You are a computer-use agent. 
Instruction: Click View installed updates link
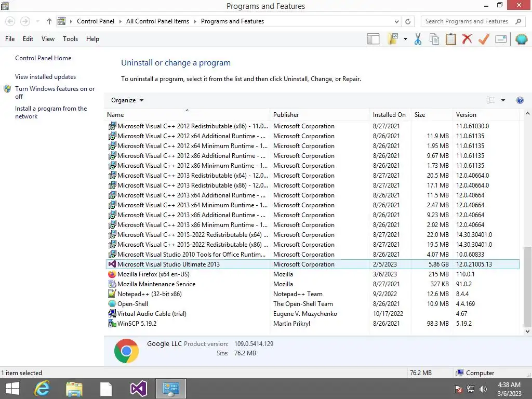click(x=46, y=77)
